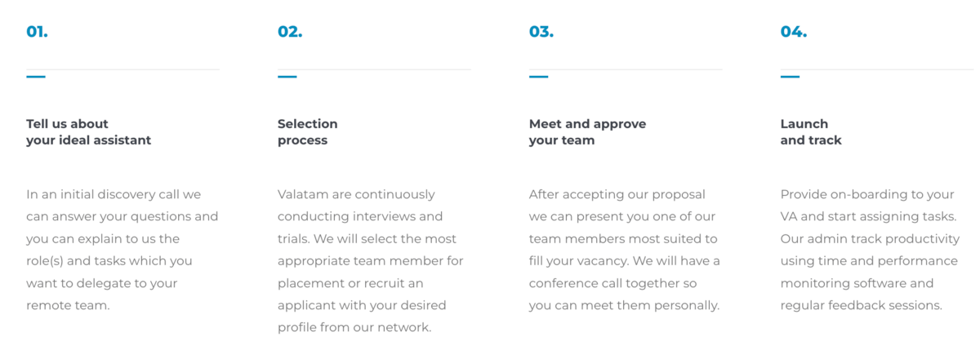Click the text 'you can meet them personally.'

624,306
